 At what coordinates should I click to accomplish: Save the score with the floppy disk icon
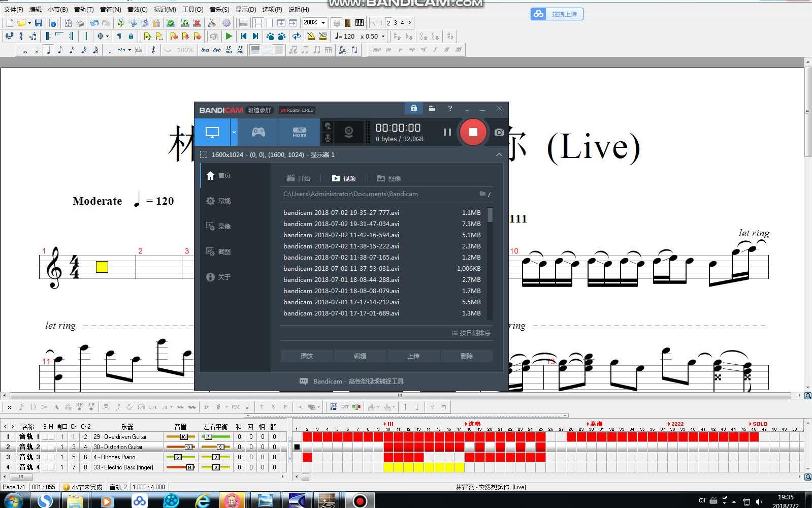coord(39,23)
